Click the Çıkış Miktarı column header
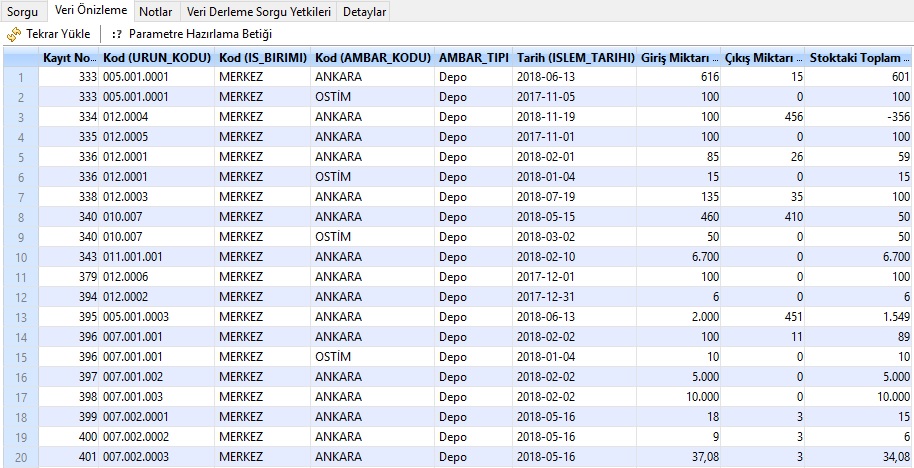Viewport: 914px width, 468px height. coord(764,57)
